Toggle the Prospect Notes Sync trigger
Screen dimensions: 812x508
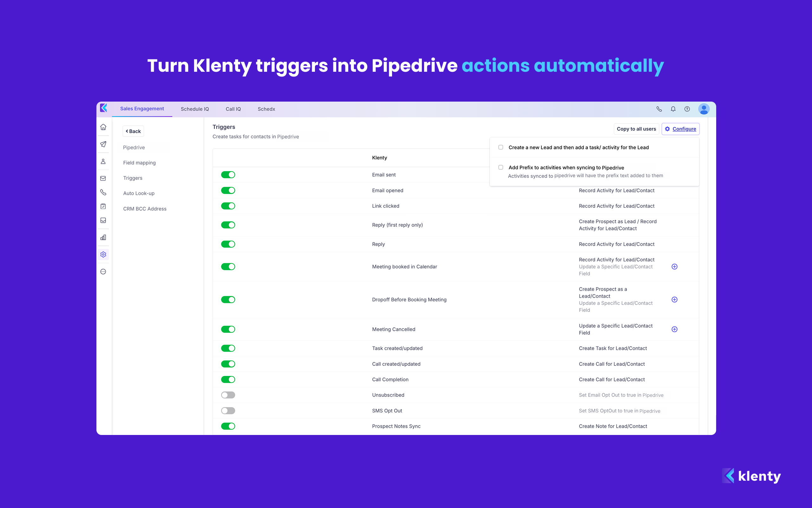[228, 426]
